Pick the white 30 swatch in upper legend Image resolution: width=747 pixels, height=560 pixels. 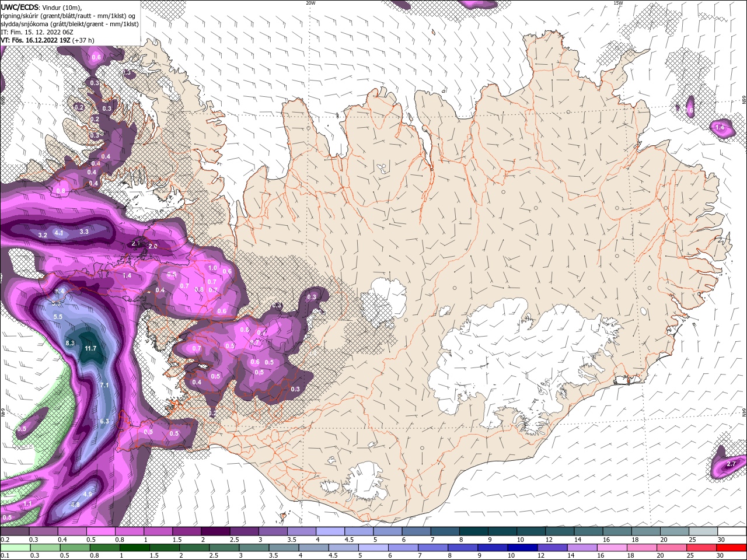(x=732, y=531)
